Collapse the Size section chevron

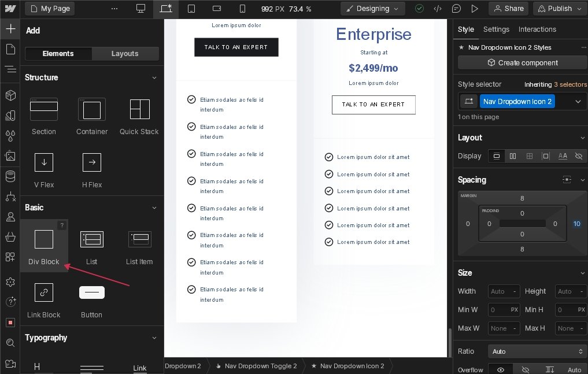582,273
